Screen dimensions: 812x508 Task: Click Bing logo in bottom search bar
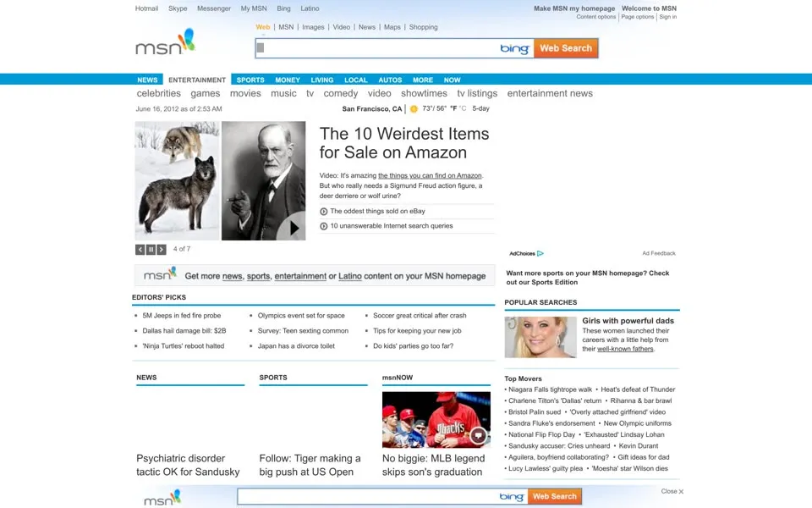511,497
